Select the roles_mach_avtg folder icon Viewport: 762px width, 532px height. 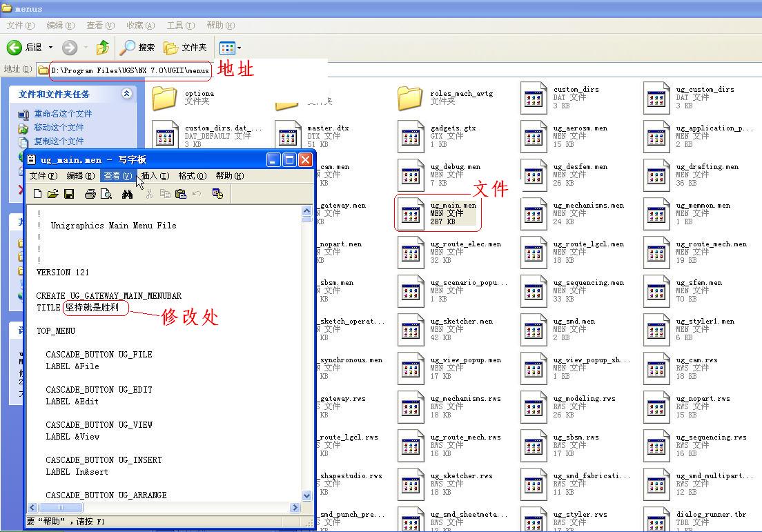tap(410, 98)
